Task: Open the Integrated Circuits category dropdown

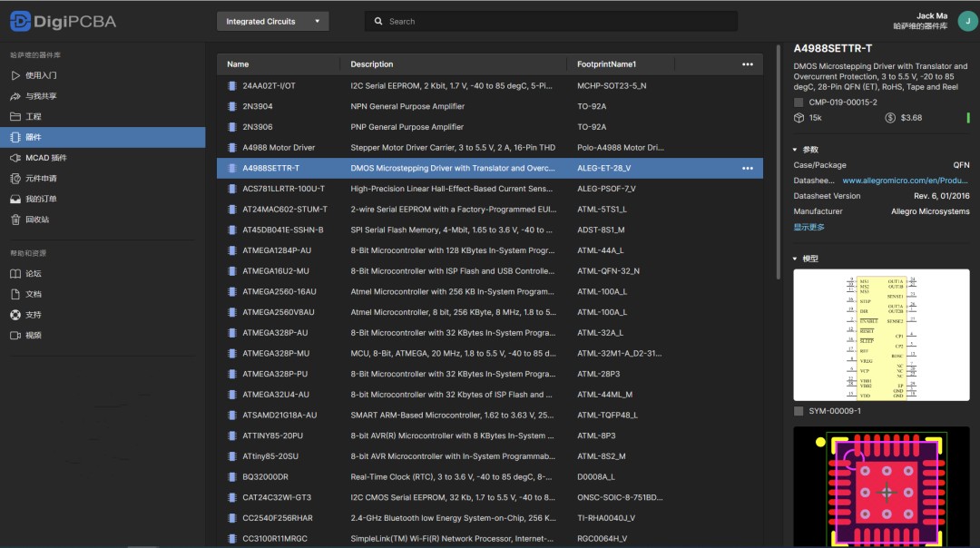Action: coord(272,21)
